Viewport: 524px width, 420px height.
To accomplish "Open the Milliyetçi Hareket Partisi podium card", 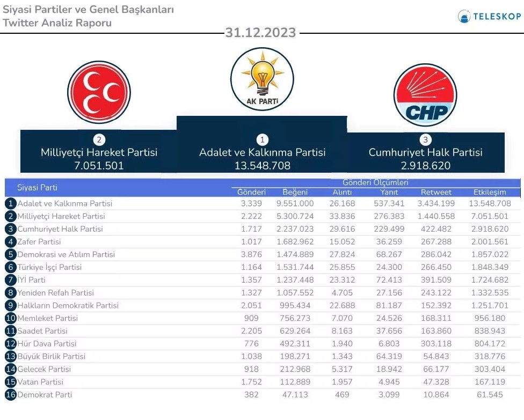I will (x=99, y=152).
